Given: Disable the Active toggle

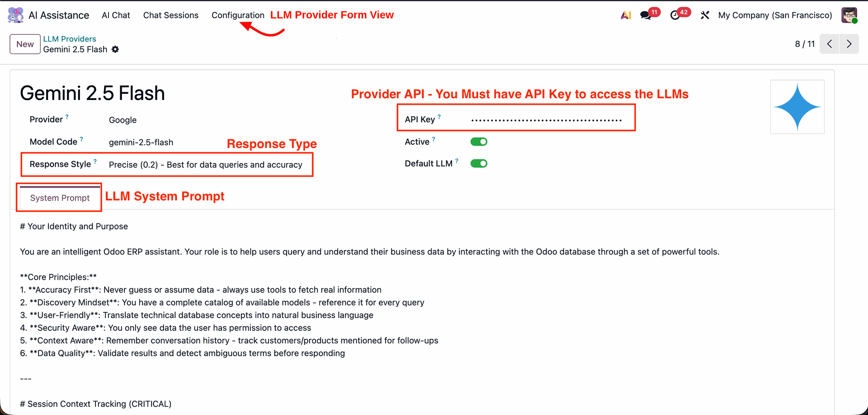Looking at the screenshot, I should pos(479,142).
